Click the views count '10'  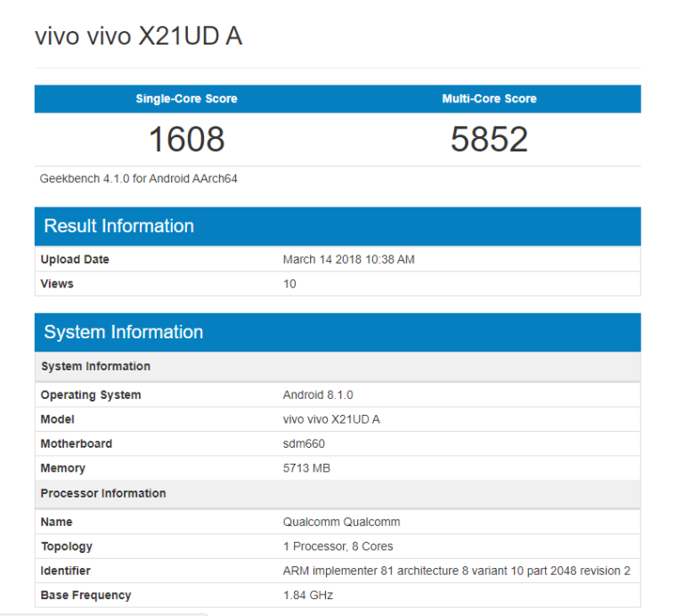tap(289, 284)
